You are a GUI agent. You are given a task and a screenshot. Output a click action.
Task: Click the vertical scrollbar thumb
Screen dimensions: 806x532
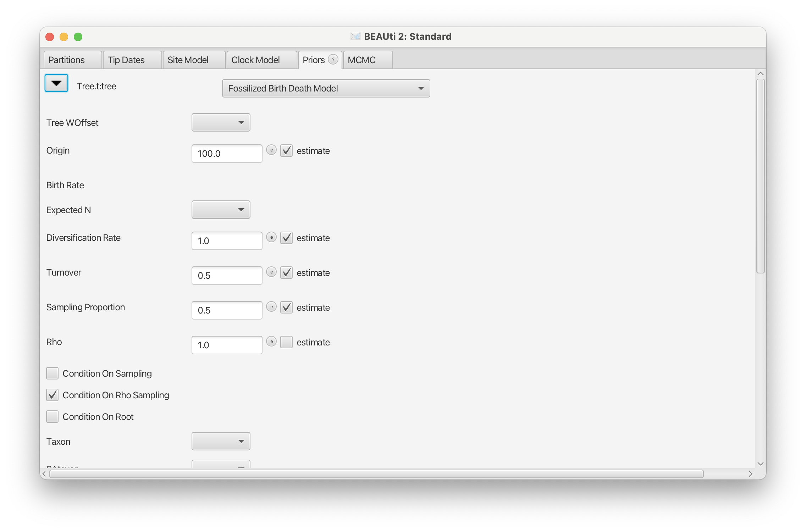click(760, 176)
